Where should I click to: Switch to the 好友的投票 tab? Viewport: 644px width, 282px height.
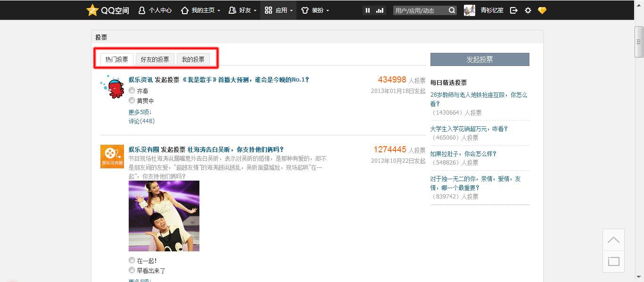pos(155,59)
